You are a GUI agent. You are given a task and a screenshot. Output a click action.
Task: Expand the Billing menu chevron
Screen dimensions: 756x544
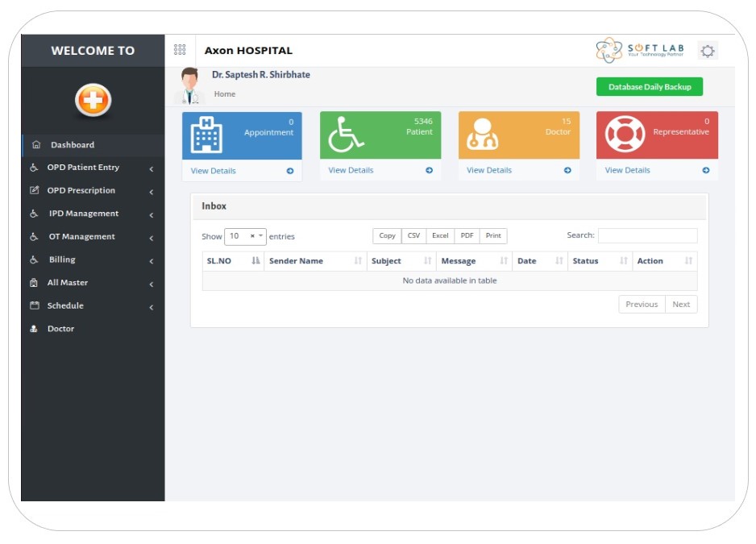pyautogui.click(x=151, y=261)
